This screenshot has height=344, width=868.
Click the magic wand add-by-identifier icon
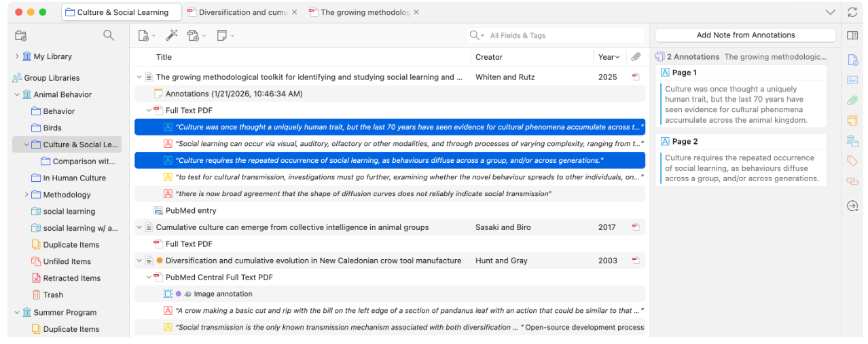point(171,35)
